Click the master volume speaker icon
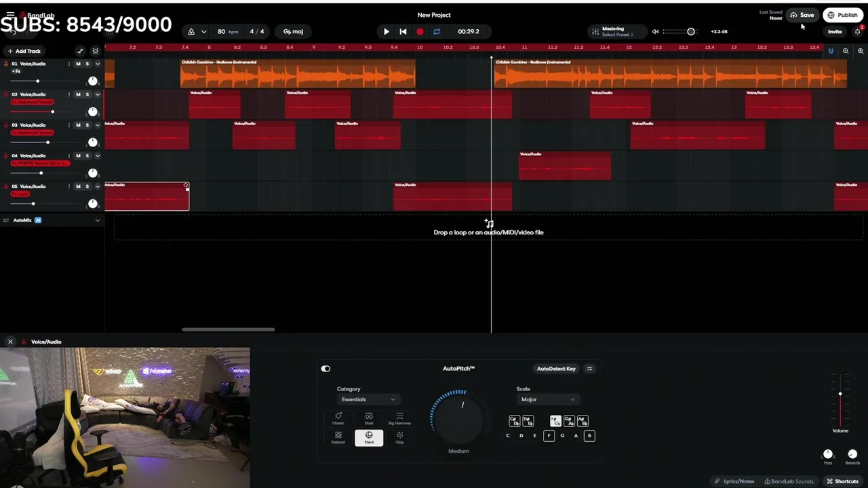This screenshot has width=868, height=488. coord(655,31)
